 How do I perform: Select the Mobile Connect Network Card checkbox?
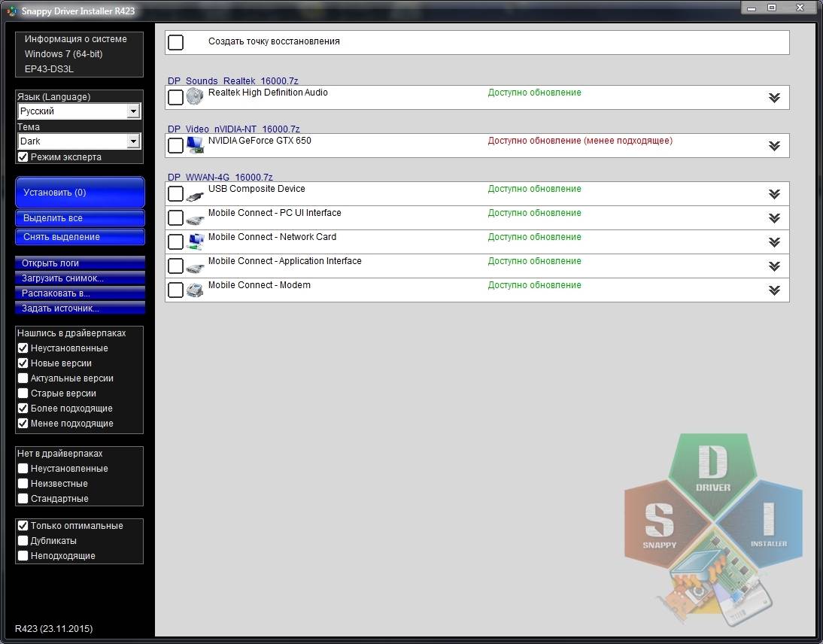(x=175, y=242)
